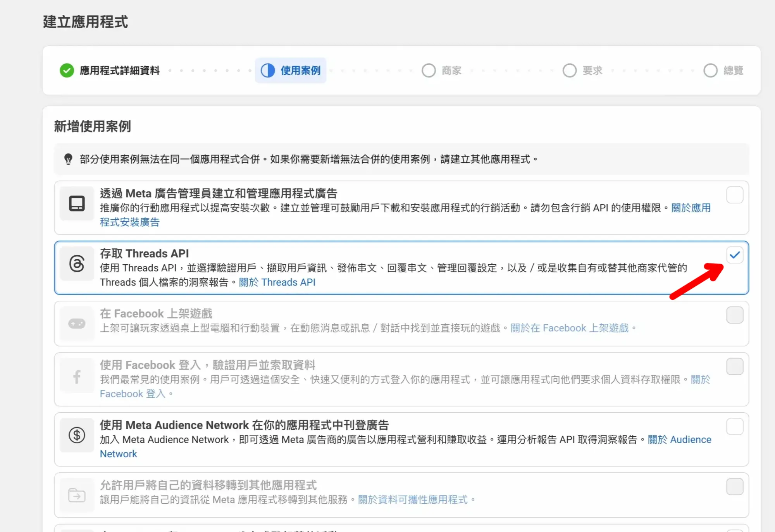The height and width of the screenshot is (532, 775).
Task: Click the mobile app ads use case icon
Action: point(77,203)
